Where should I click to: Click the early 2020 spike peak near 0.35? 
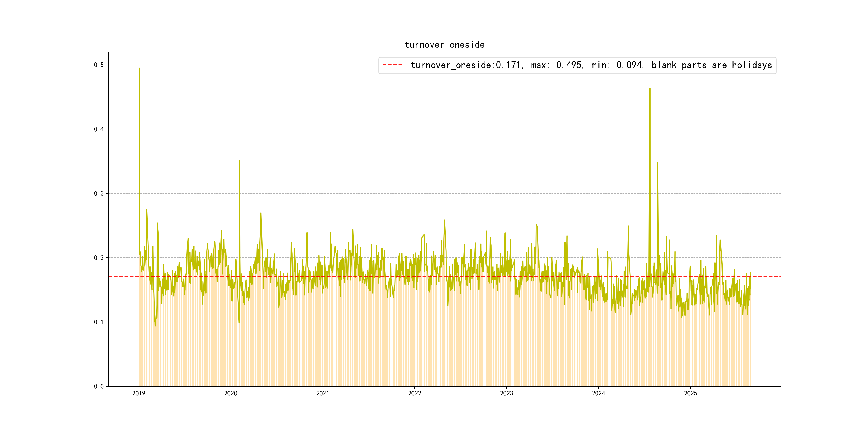[x=240, y=161]
